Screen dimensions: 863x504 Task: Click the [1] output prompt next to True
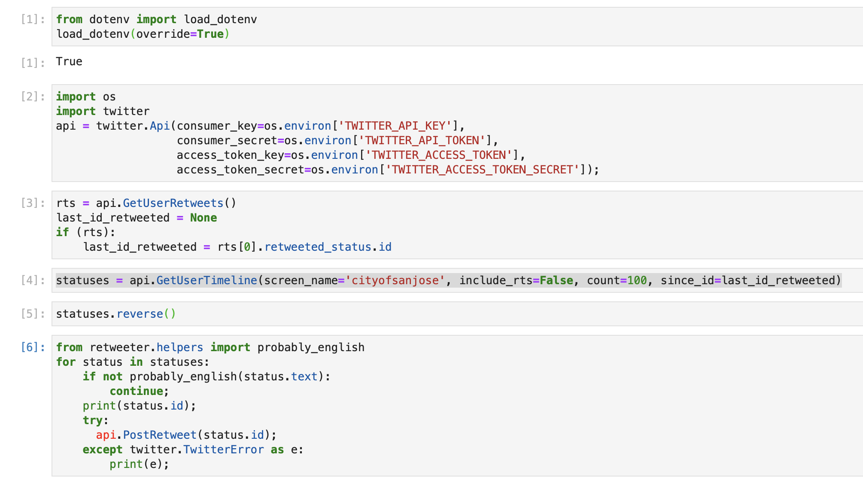point(33,63)
